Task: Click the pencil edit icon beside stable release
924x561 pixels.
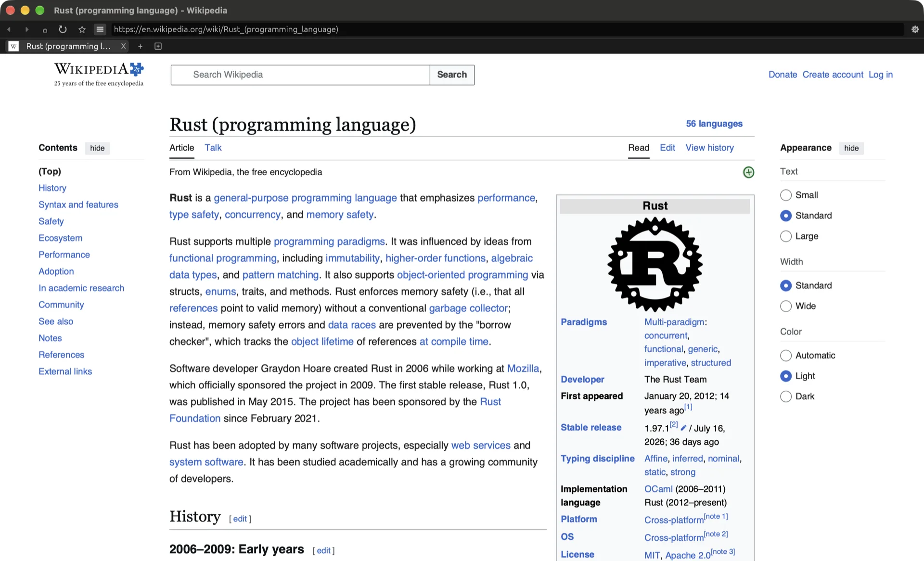Action: click(x=683, y=427)
